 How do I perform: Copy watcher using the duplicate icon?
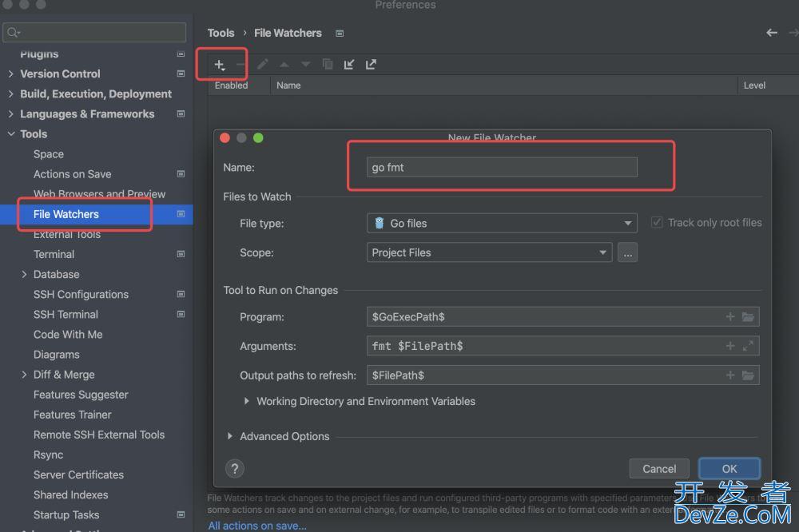(x=328, y=64)
